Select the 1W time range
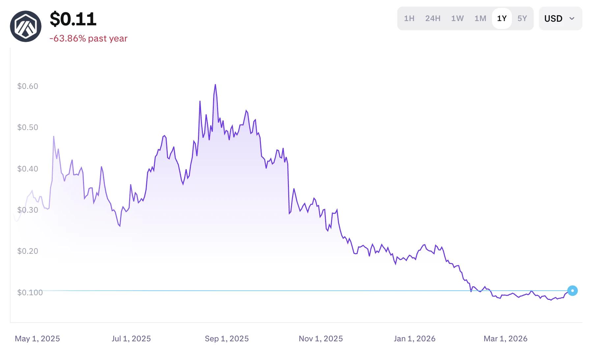Viewport: 591px width, 364px height. click(x=457, y=18)
